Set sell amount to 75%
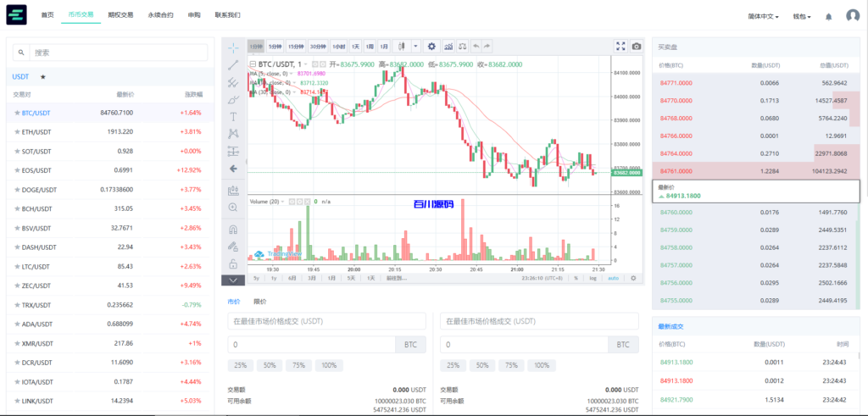This screenshot has width=868, height=416. pyautogui.click(x=511, y=365)
